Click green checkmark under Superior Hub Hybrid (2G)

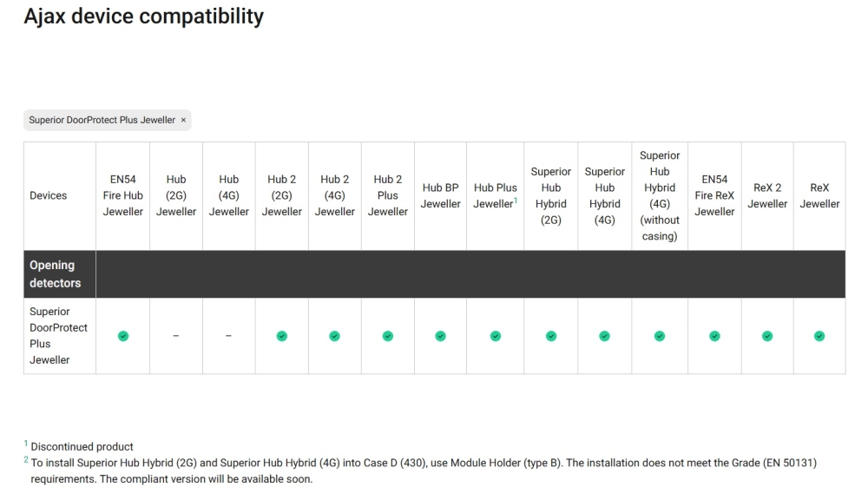point(551,336)
